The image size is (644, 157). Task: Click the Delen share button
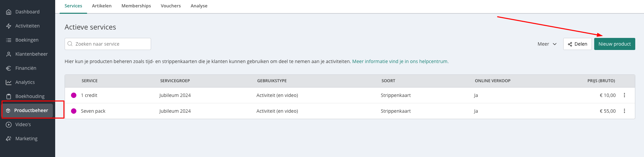577,44
